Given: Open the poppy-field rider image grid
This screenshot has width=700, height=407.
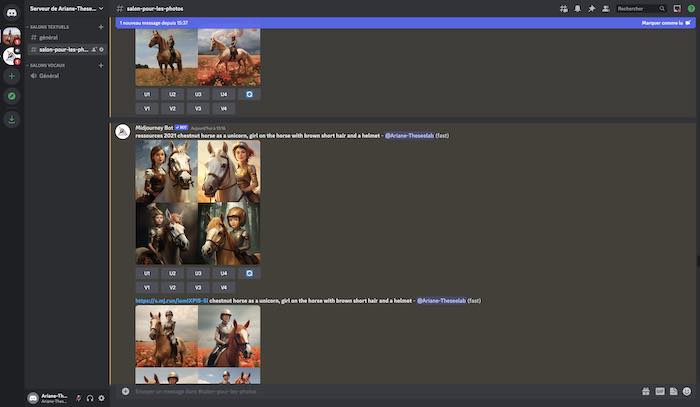Looking at the screenshot, I should click(x=198, y=345).
